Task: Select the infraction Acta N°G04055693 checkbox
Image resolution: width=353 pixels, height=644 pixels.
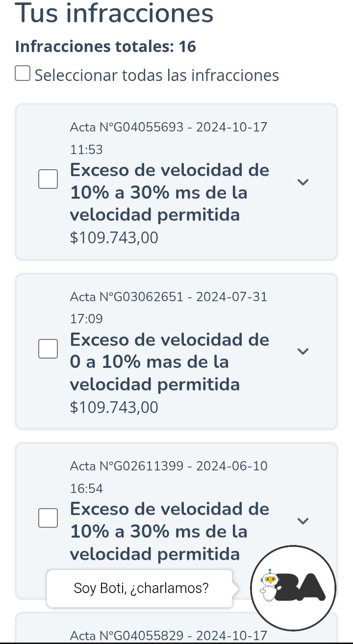Action: (x=48, y=179)
